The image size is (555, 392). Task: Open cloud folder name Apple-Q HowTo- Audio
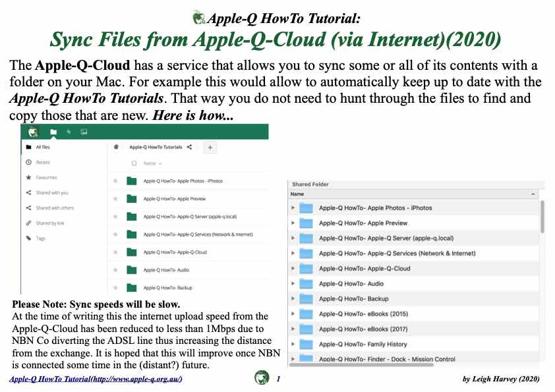166,270
